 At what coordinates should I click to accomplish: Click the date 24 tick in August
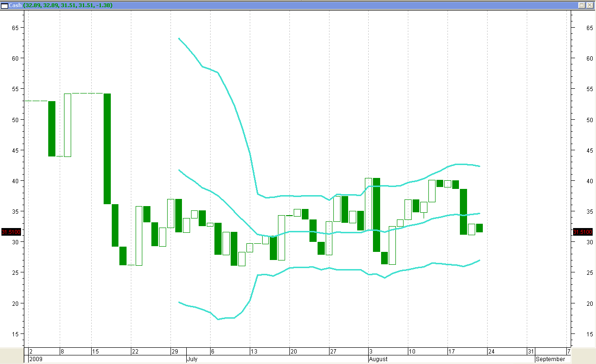tap(491, 352)
